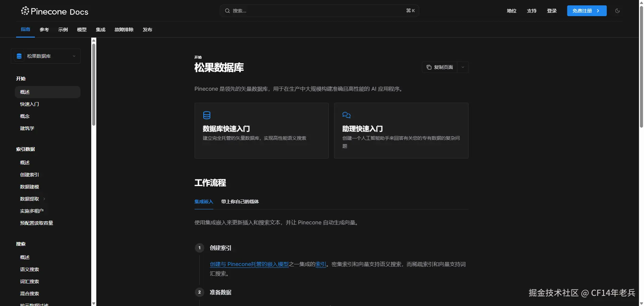This screenshot has height=306, width=644.
Task: Click the chat bubbles icon on 助理快速入门 card
Action: [346, 115]
